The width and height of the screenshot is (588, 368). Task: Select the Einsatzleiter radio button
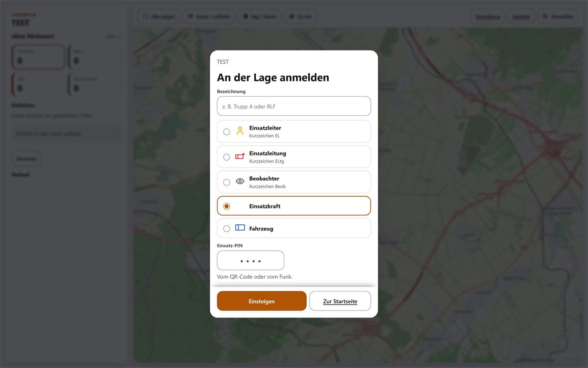[226, 131]
